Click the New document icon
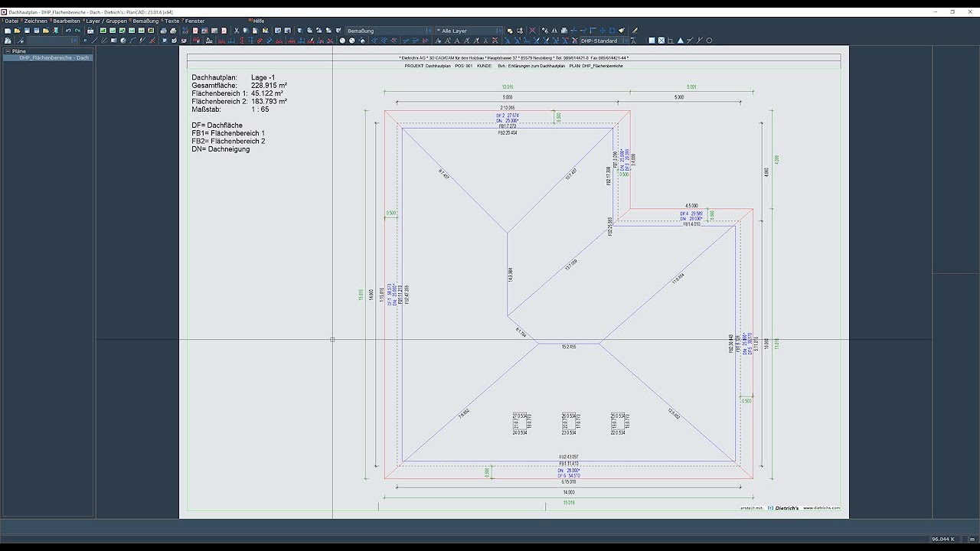The image size is (980, 551). pyautogui.click(x=8, y=31)
